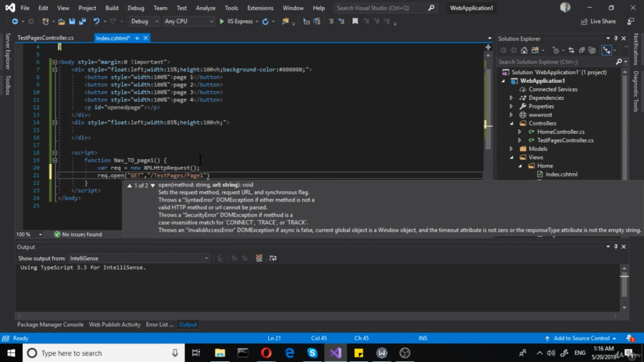
Task: Collapse the body tag code region
Action: pos(55,62)
